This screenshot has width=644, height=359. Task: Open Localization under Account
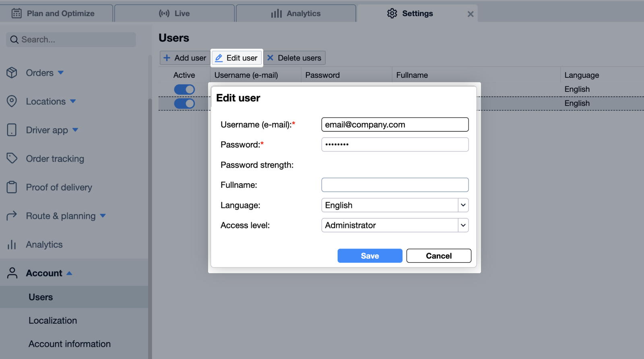[53, 321]
